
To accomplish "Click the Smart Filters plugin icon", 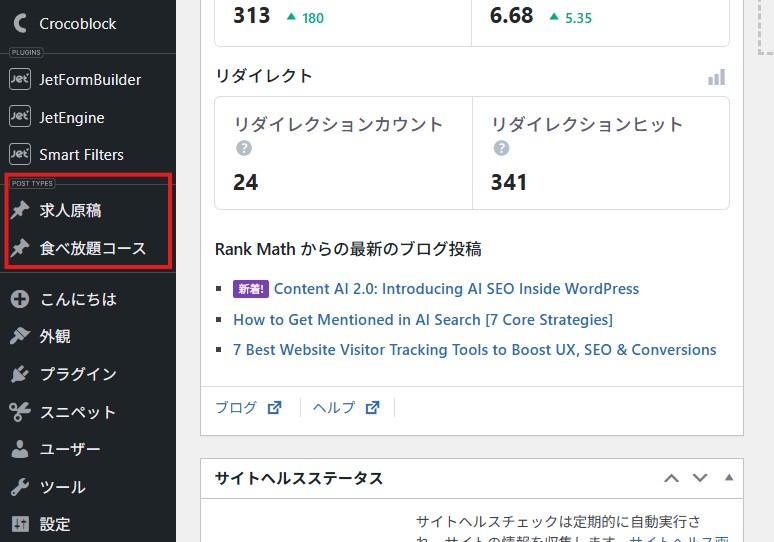I will pyautogui.click(x=20, y=155).
